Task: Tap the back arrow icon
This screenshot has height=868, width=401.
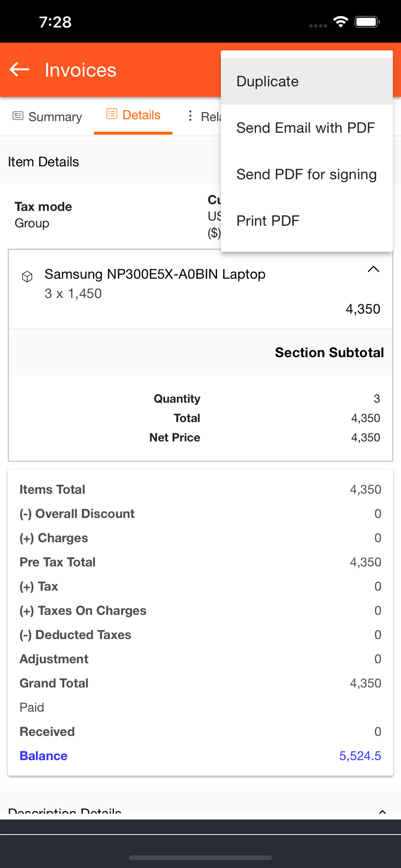Action: click(20, 69)
